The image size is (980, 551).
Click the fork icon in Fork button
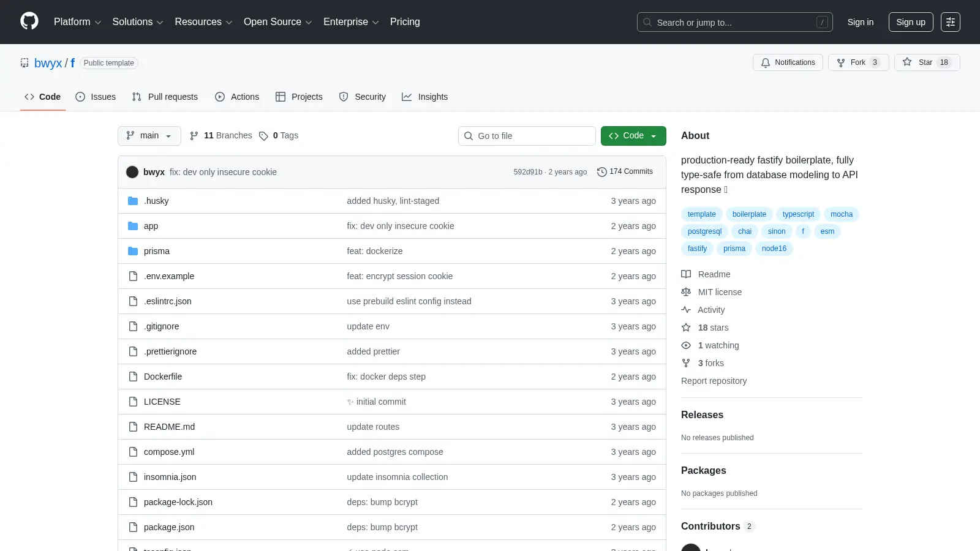pos(841,62)
